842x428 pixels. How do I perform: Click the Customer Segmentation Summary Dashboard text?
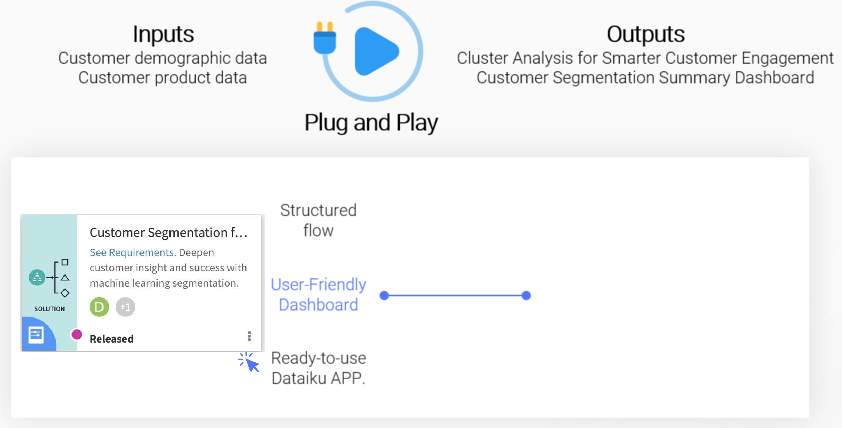pos(645,77)
